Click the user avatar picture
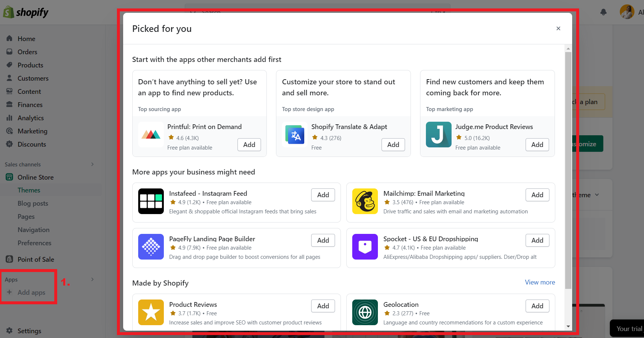The width and height of the screenshot is (644, 338). [627, 12]
